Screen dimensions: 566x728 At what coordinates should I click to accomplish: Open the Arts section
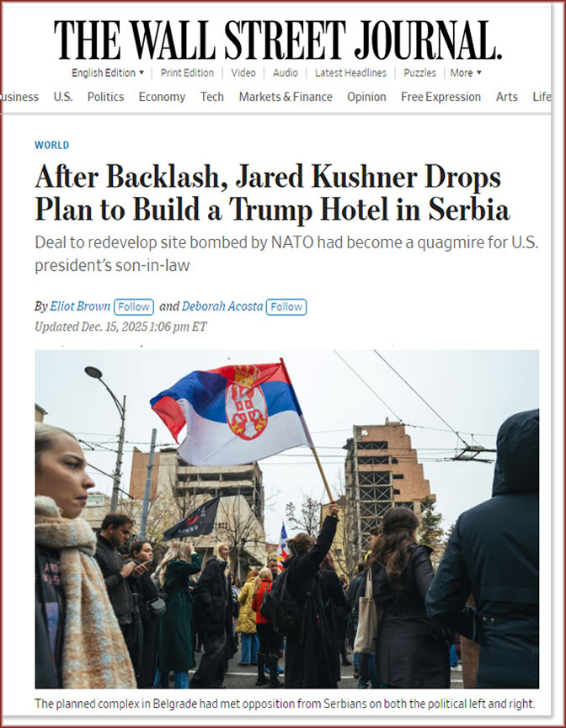click(506, 97)
